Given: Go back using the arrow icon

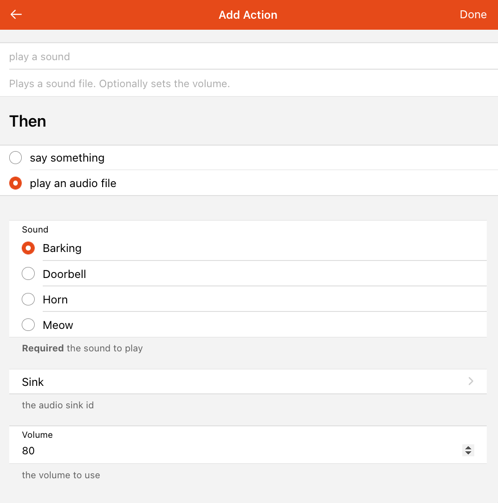Looking at the screenshot, I should [16, 14].
